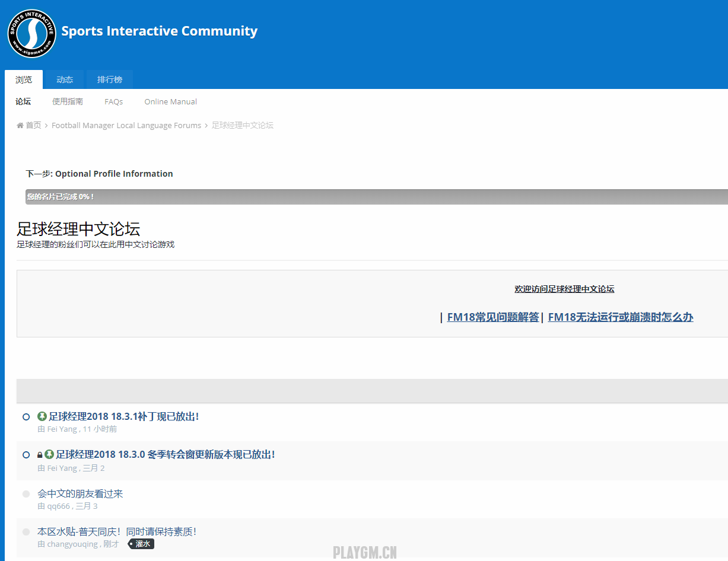
Task: Click the green pinned icon on 18.3.0 topic
Action: (x=49, y=454)
